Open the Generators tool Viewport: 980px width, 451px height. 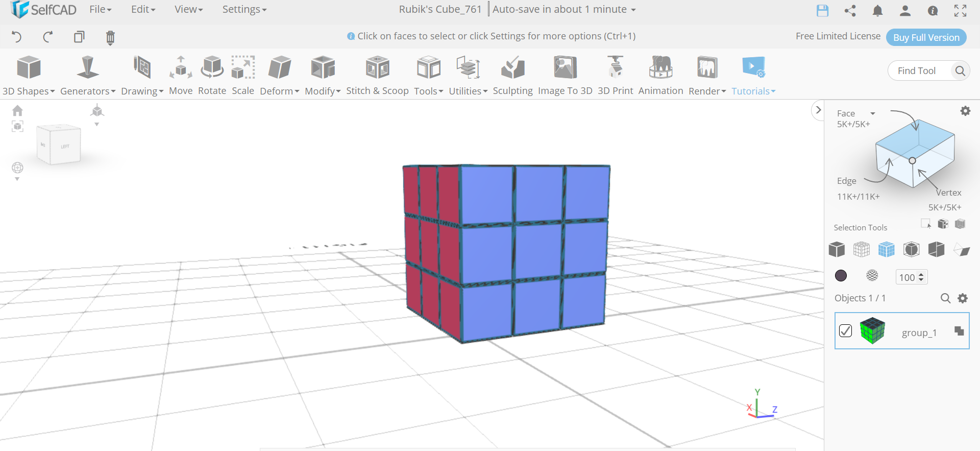click(x=88, y=67)
